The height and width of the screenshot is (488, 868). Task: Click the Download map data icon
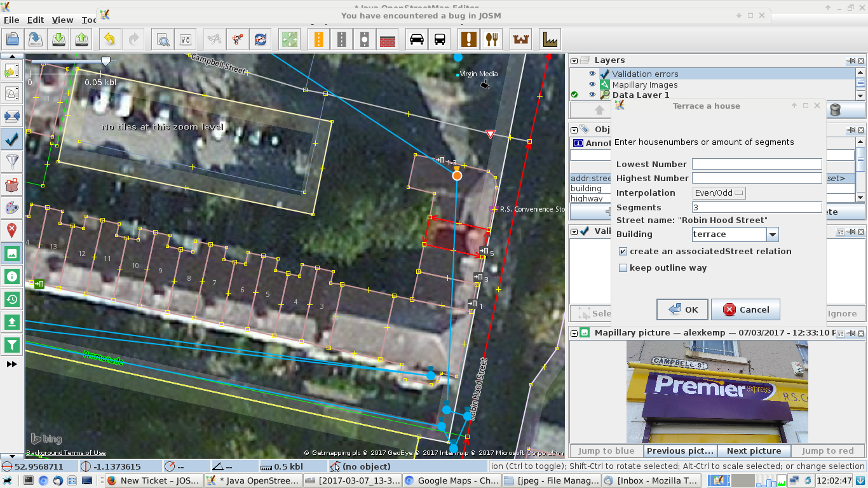pyautogui.click(x=58, y=39)
